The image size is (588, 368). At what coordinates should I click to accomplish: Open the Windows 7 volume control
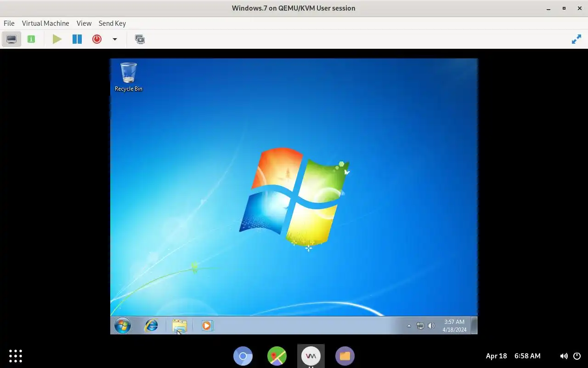point(431,326)
